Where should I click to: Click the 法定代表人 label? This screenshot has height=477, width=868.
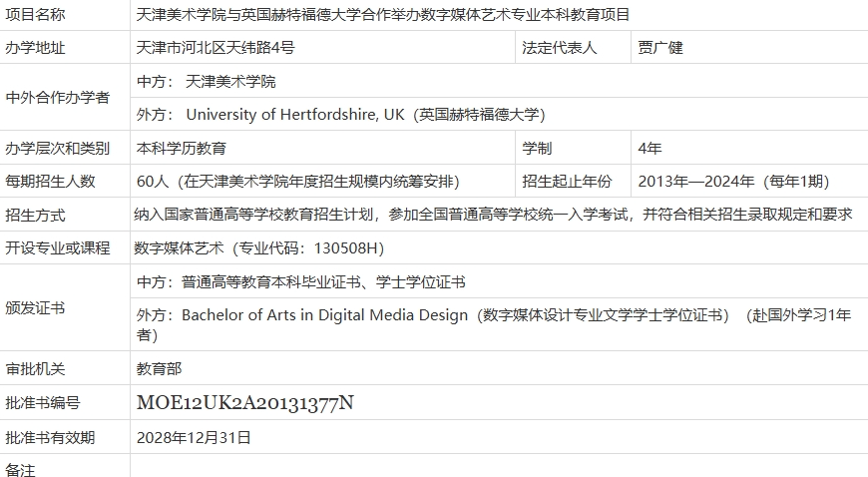coord(559,48)
